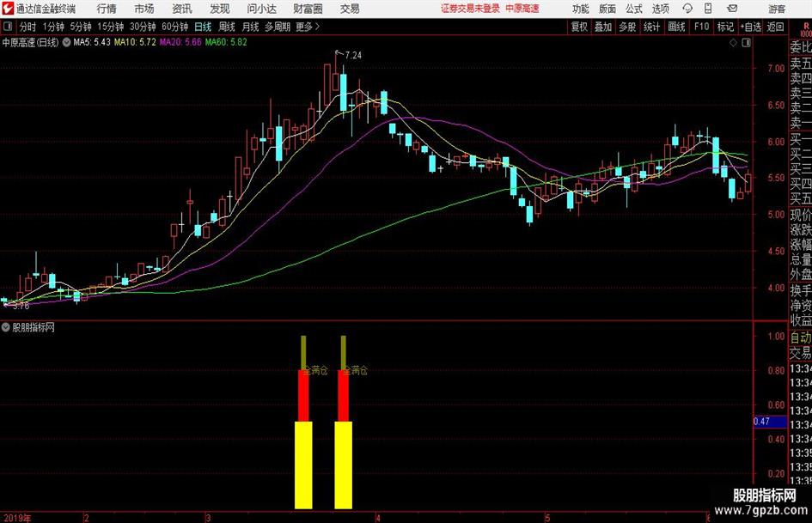Screen dimensions: 812x523
Task: Expand the 更多 period options
Action: (x=308, y=27)
